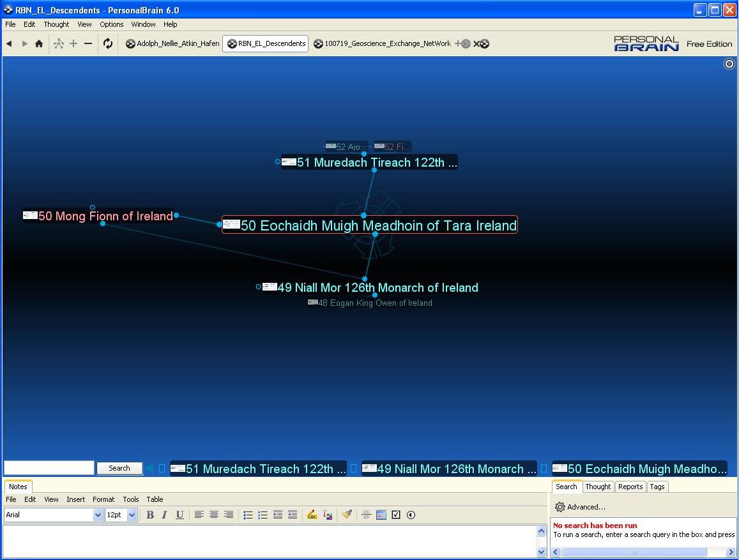Select the Notes tab
739x560 pixels.
pyautogui.click(x=18, y=487)
